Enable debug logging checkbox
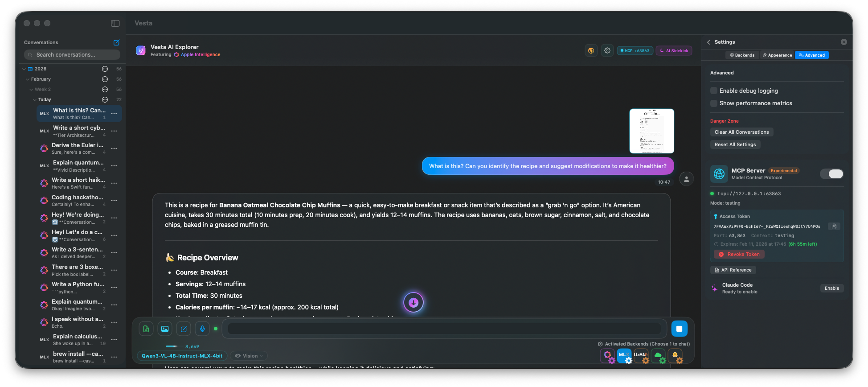The height and width of the screenshot is (387, 868). (714, 91)
